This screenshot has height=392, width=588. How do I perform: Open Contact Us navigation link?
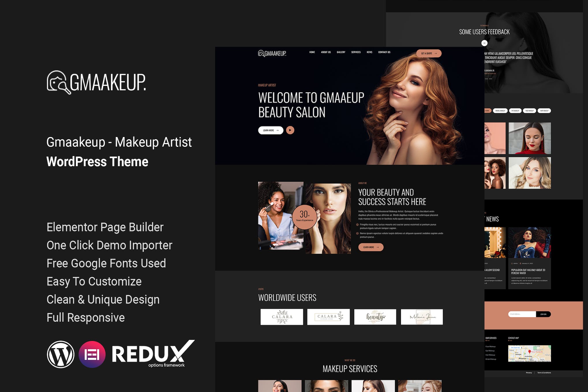(x=384, y=52)
